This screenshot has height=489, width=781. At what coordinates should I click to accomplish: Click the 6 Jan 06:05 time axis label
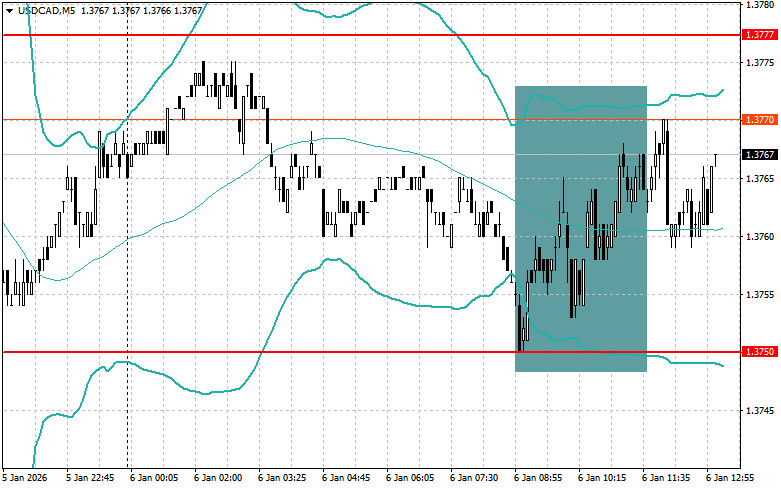point(410,478)
